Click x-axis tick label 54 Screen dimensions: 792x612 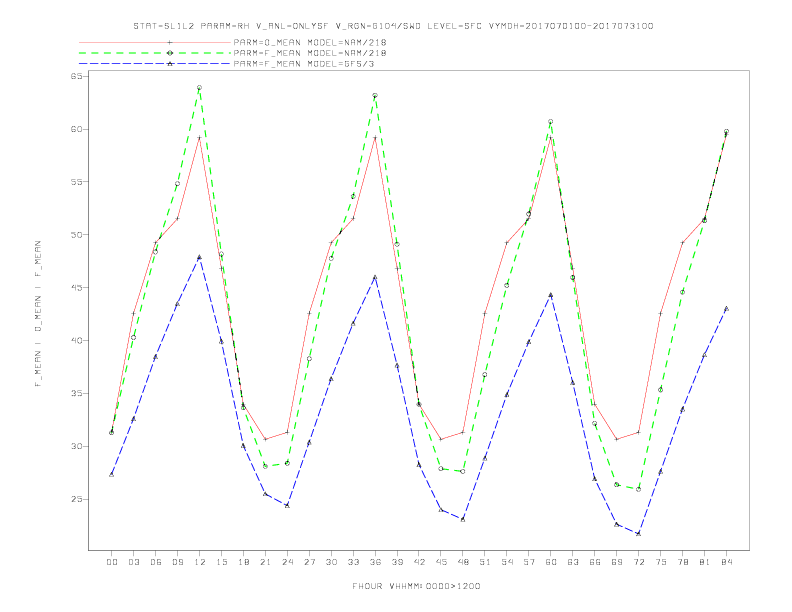click(507, 562)
